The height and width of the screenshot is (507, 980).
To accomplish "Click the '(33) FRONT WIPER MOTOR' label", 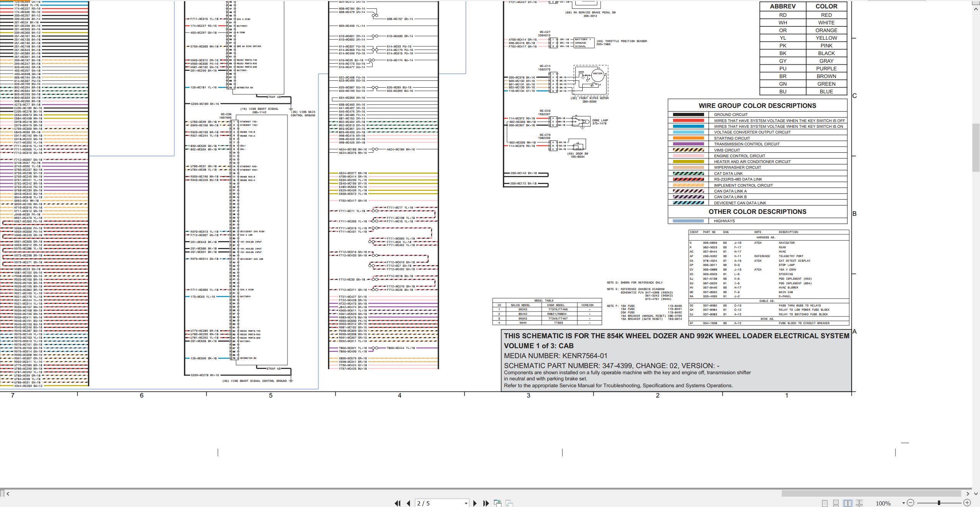I will pos(590,98).
